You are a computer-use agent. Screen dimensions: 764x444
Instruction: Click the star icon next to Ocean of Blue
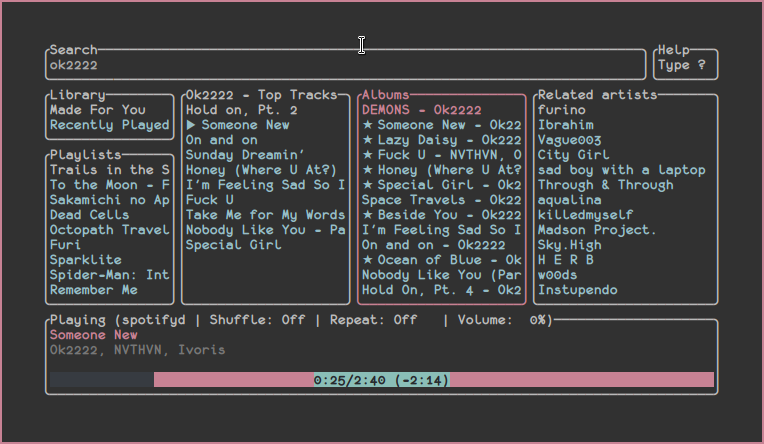tap(367, 260)
